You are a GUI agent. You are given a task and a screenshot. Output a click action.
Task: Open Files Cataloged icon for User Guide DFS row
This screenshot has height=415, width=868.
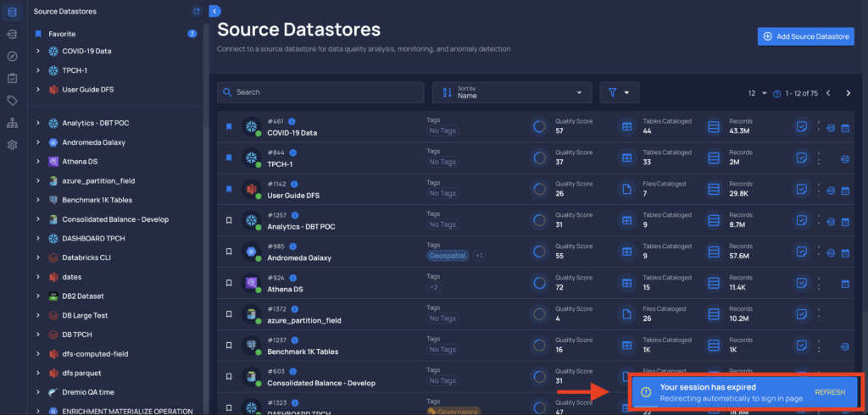[x=626, y=189]
